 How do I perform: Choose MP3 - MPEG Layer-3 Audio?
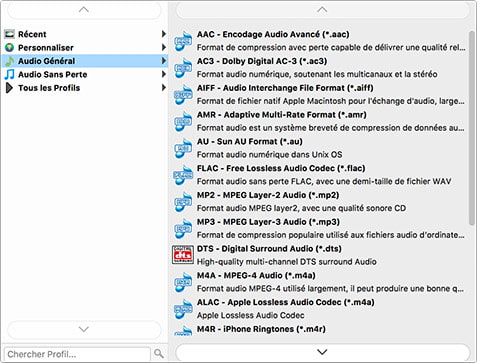(320, 228)
